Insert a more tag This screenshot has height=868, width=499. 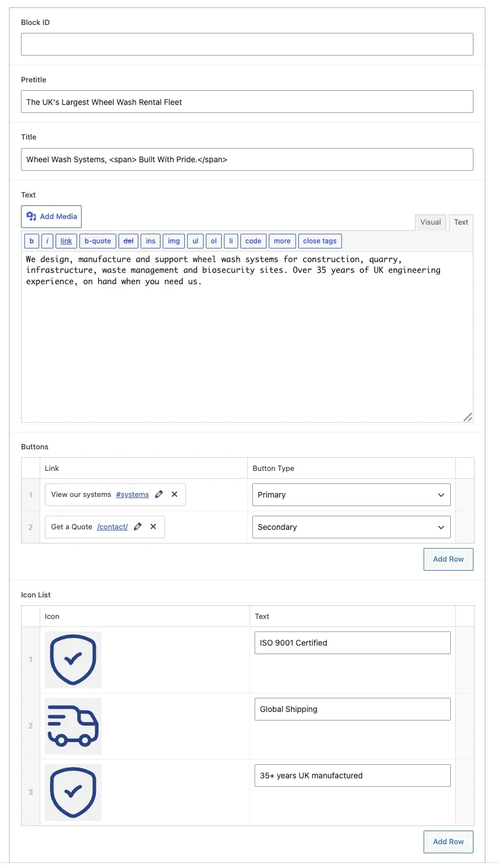[282, 241]
